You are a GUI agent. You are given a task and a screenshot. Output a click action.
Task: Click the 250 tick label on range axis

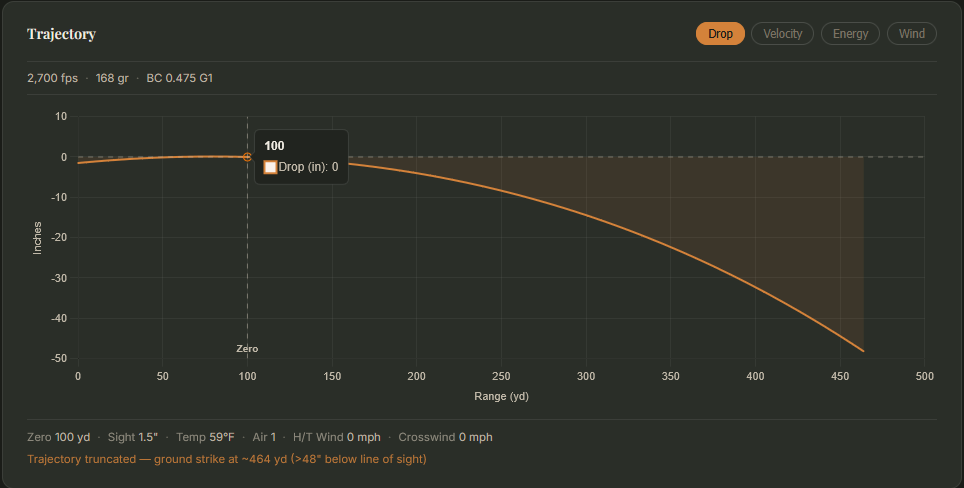pyautogui.click(x=501, y=376)
